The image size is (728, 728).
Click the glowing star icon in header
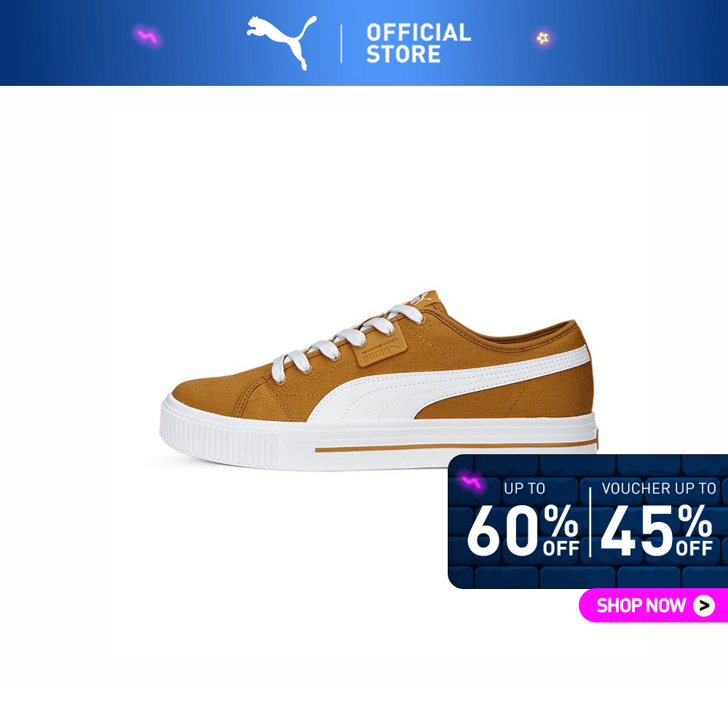click(542, 38)
